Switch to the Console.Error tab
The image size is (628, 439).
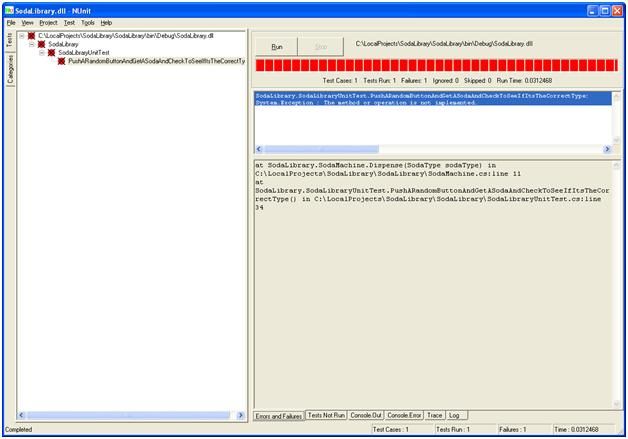tap(404, 415)
